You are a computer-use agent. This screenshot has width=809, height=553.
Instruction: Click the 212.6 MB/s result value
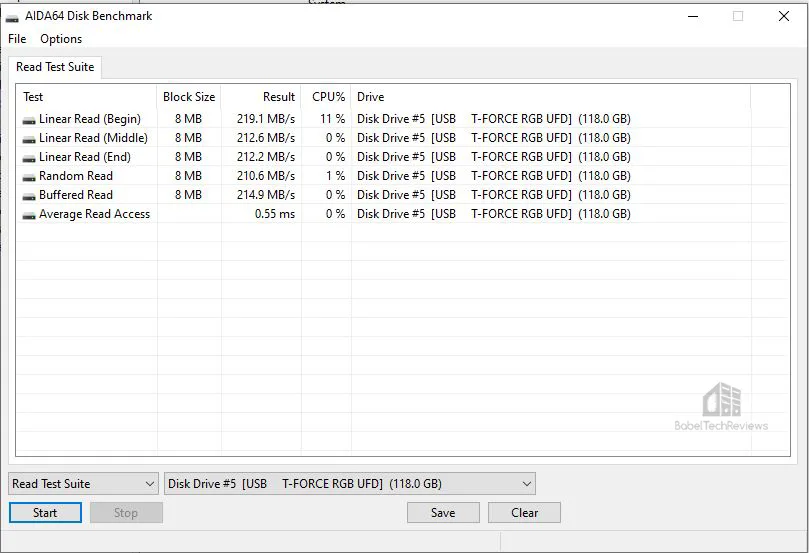coord(266,138)
